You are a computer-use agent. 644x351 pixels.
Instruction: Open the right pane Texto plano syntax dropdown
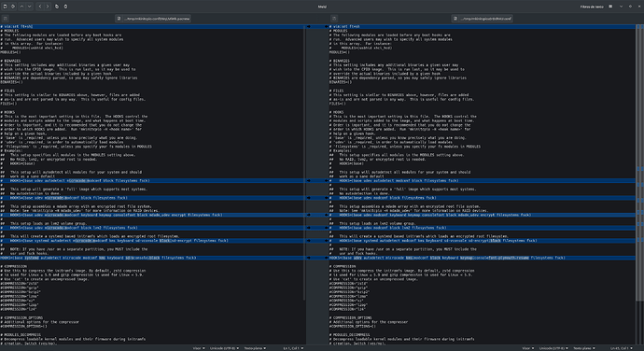click(x=584, y=348)
